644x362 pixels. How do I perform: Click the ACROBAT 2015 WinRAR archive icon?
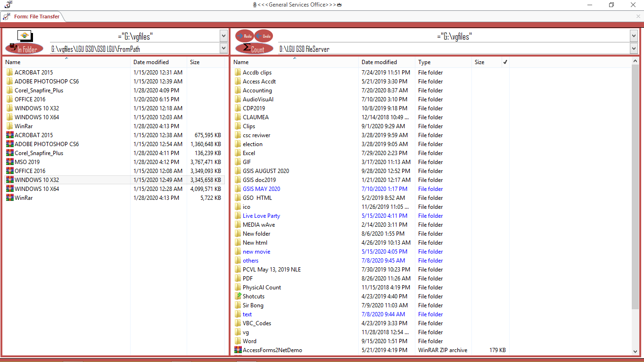point(9,135)
